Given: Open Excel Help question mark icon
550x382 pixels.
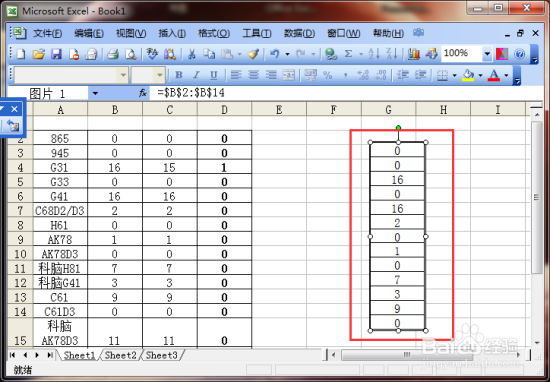Looking at the screenshot, I should click(519, 54).
